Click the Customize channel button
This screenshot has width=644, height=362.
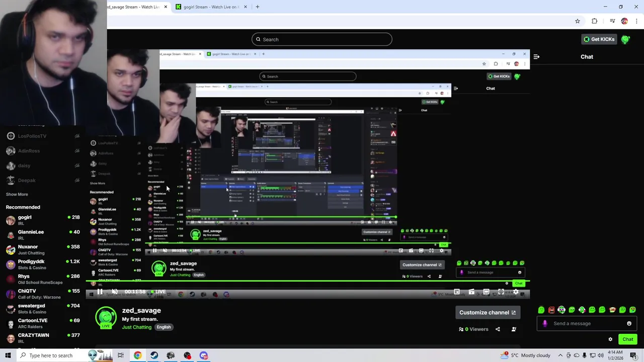point(488,312)
